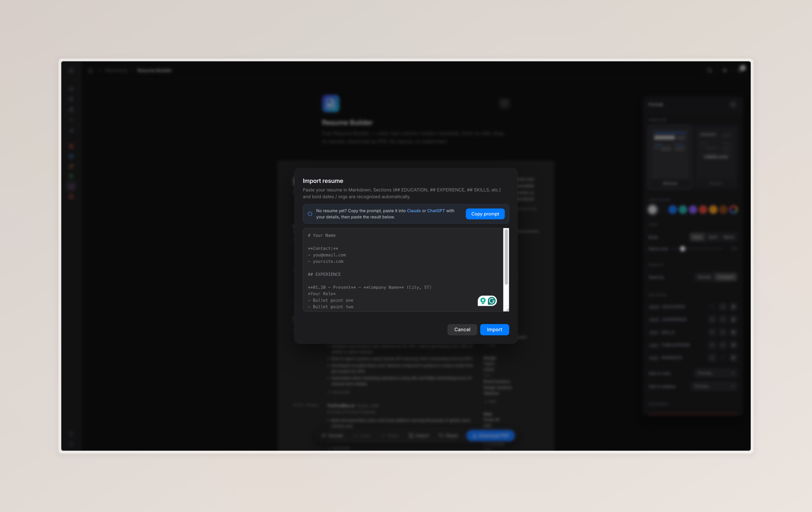Click the "Import resume" dialog title
This screenshot has width=812, height=512.
pos(323,181)
